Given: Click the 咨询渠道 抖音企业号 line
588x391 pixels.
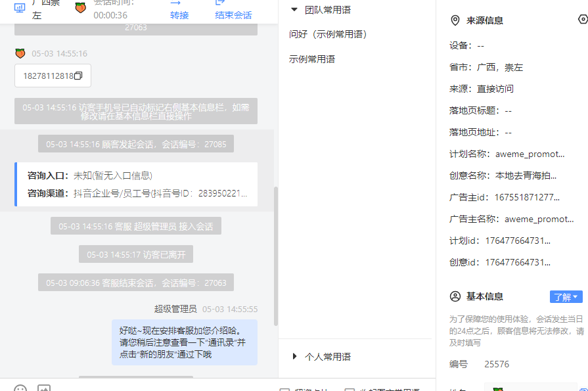Looking at the screenshot, I should [137, 193].
